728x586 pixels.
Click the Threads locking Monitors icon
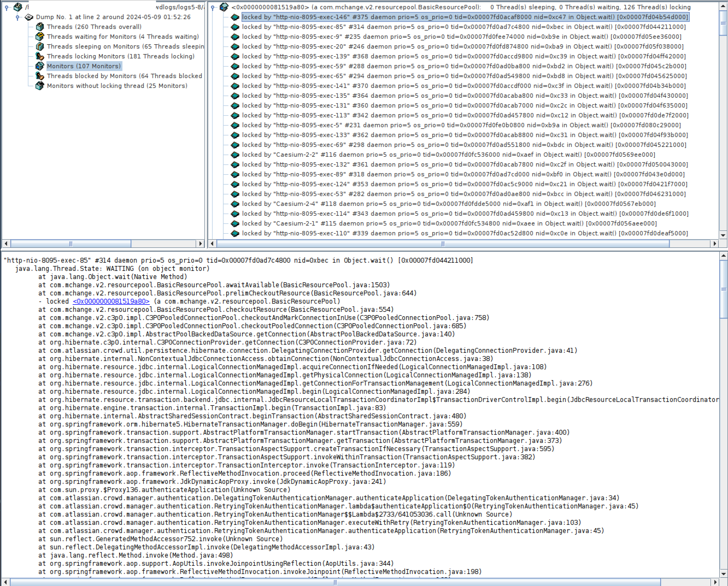tap(40, 56)
